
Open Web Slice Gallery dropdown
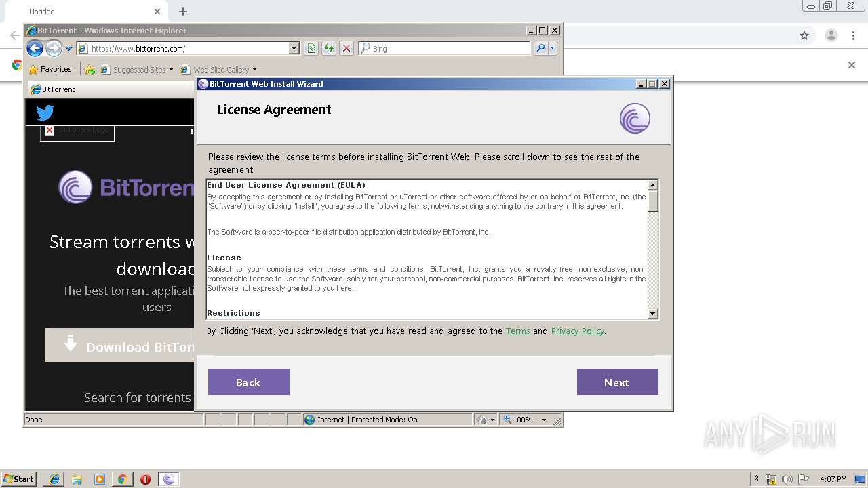(x=218, y=69)
